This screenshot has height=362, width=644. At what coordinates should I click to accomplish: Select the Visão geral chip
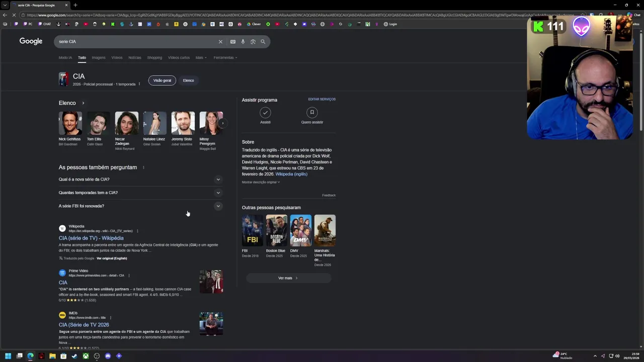[162, 80]
